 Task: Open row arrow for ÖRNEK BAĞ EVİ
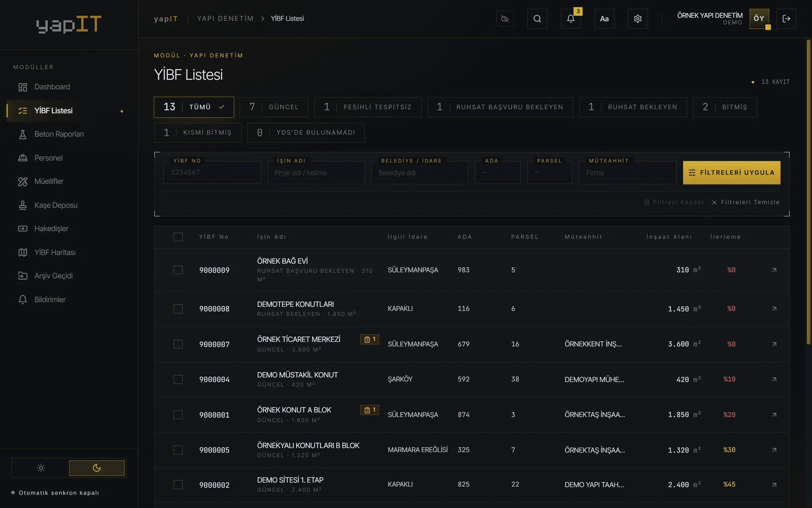tap(774, 270)
